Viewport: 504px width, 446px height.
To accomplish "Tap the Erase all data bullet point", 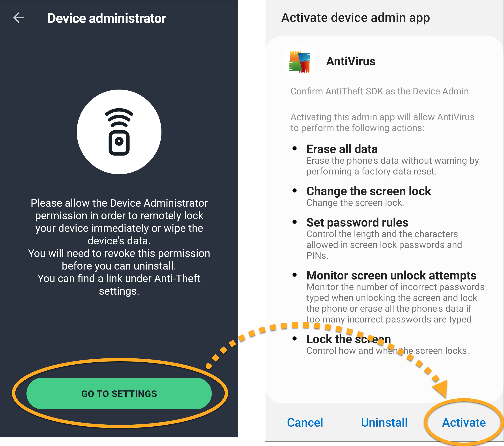I will [x=294, y=148].
